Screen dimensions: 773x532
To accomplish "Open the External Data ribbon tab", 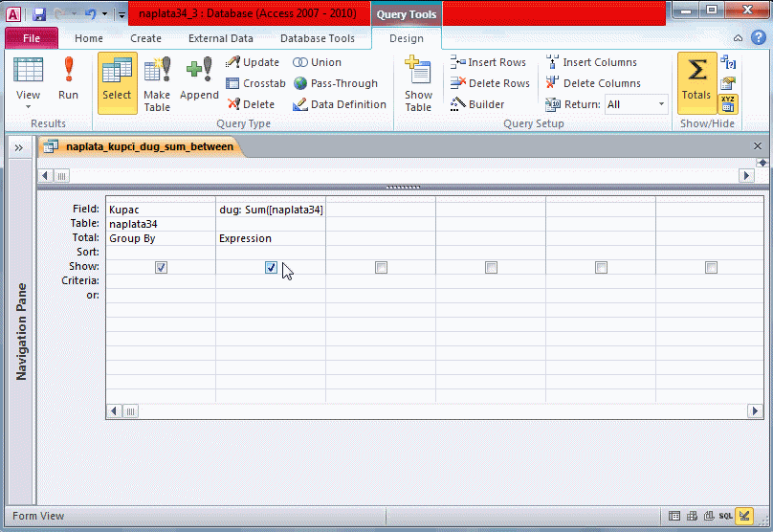I will click(x=220, y=38).
